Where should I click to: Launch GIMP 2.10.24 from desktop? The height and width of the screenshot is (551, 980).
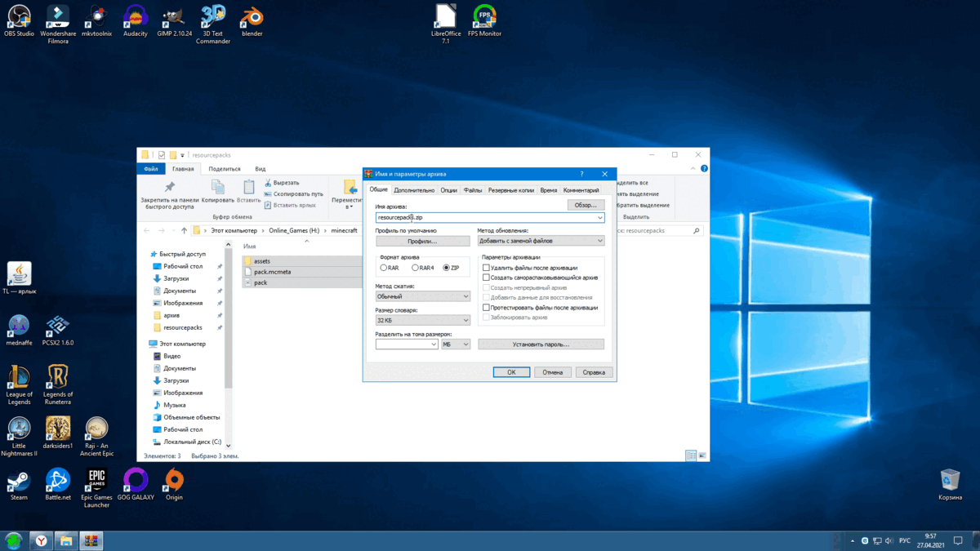pyautogui.click(x=173, y=16)
